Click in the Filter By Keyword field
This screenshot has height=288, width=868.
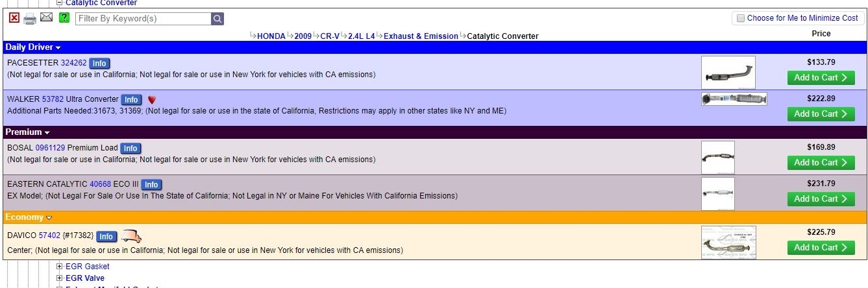pos(143,19)
